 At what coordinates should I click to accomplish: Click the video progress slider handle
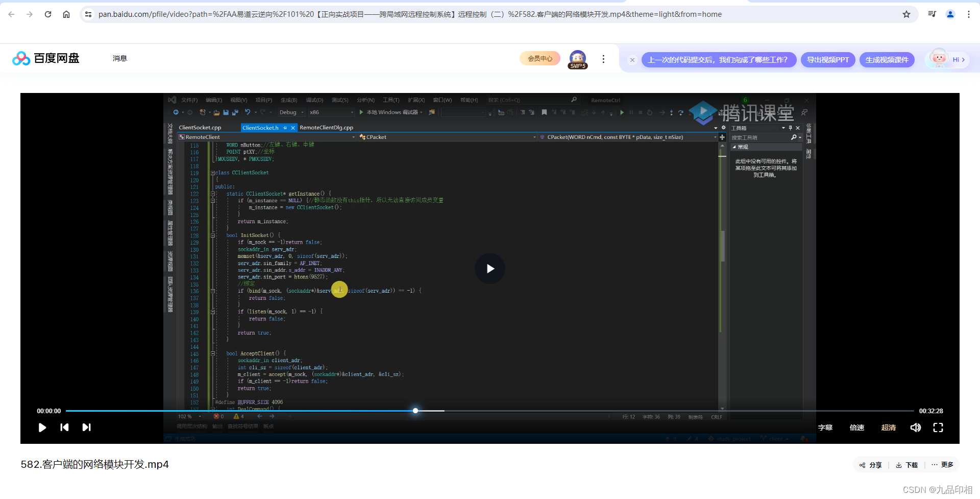pos(415,411)
